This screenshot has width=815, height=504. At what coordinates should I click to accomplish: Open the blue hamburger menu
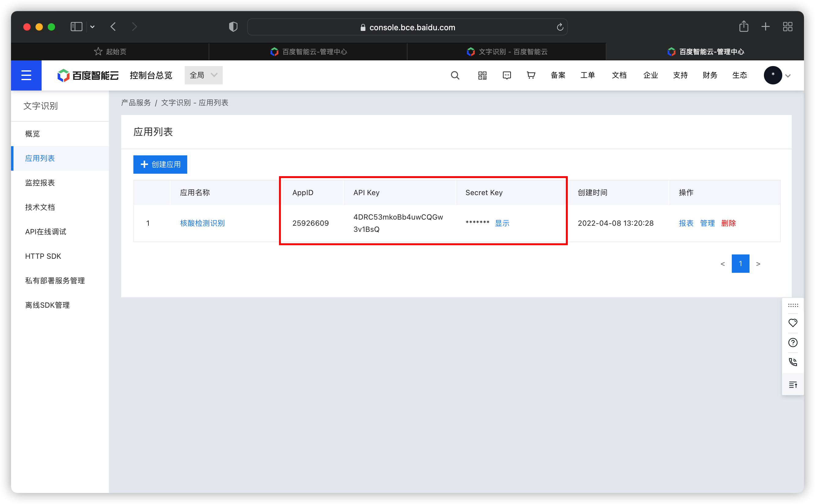[x=26, y=75]
